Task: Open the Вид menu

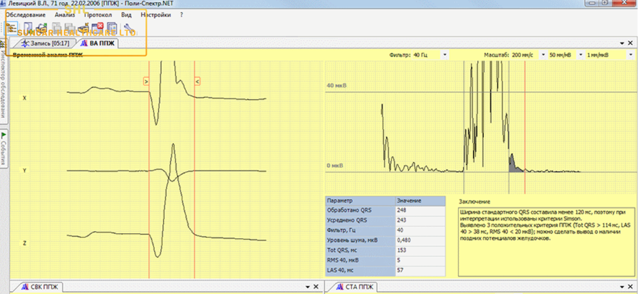Action: coord(126,15)
